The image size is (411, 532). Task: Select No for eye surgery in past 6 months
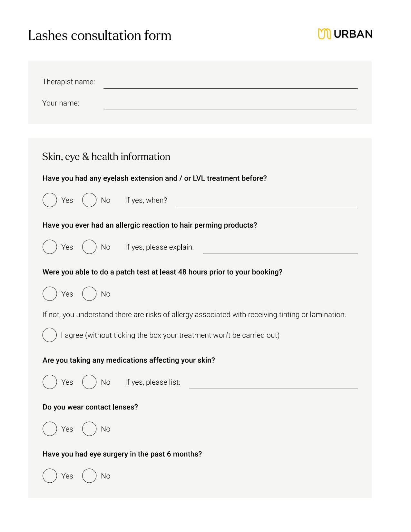(x=89, y=476)
